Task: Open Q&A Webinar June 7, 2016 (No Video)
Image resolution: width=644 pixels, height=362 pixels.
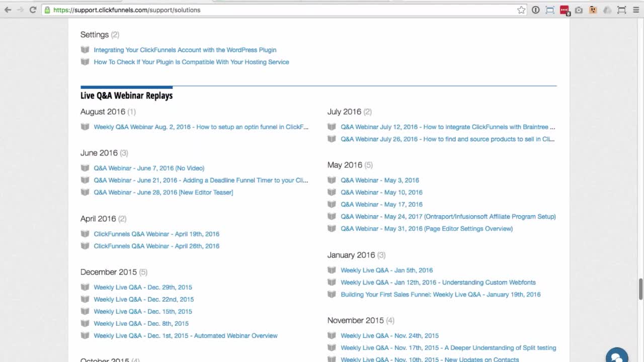Action: [x=149, y=168]
